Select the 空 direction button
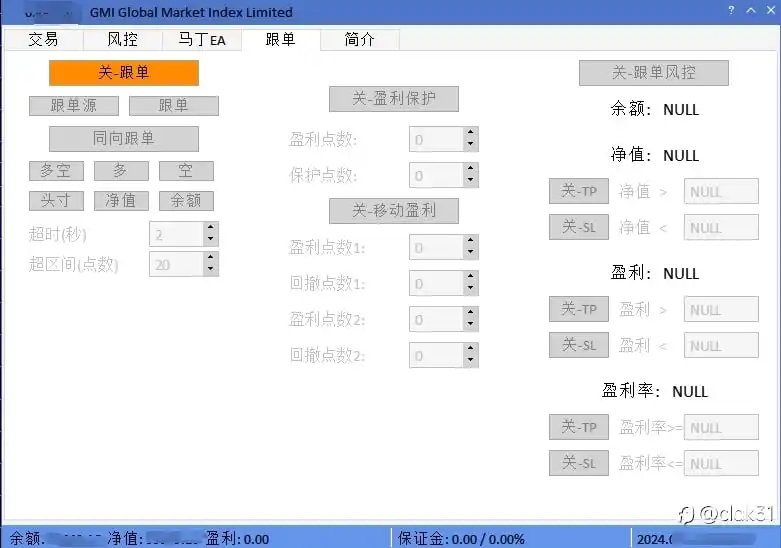The image size is (781, 548). coord(186,171)
